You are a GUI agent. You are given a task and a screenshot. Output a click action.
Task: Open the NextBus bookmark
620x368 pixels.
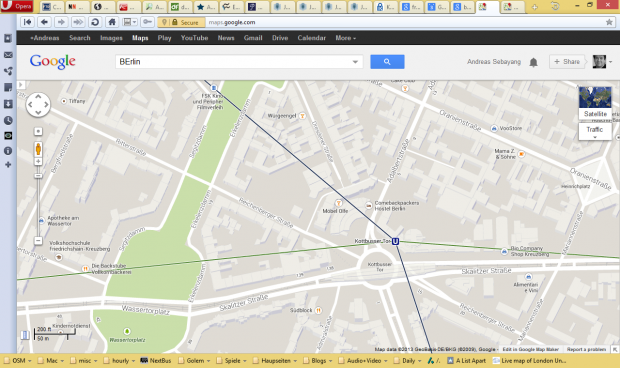[x=156, y=360]
